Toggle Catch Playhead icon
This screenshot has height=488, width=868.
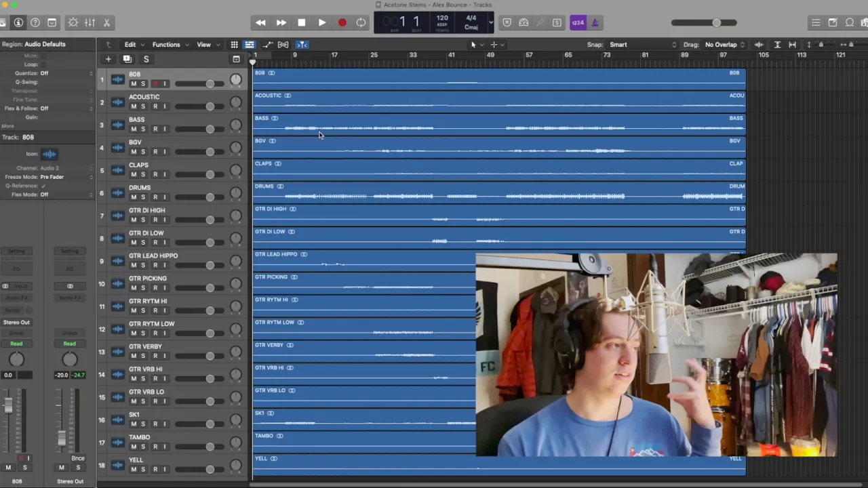[302, 45]
